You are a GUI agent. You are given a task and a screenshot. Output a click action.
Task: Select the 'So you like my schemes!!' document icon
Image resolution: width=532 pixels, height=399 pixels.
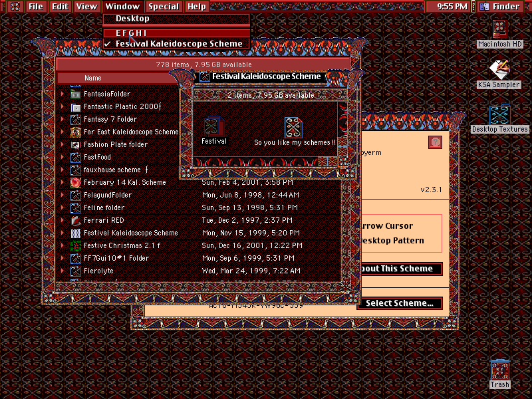point(293,127)
